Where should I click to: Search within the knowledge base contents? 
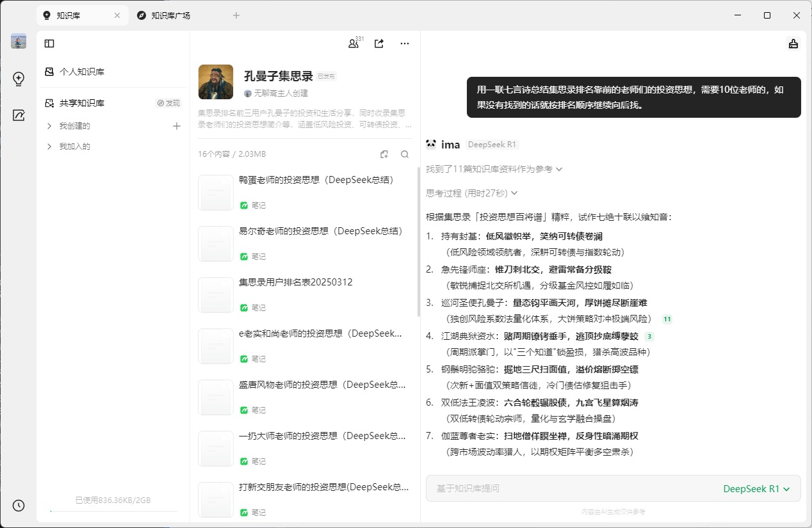(405, 154)
